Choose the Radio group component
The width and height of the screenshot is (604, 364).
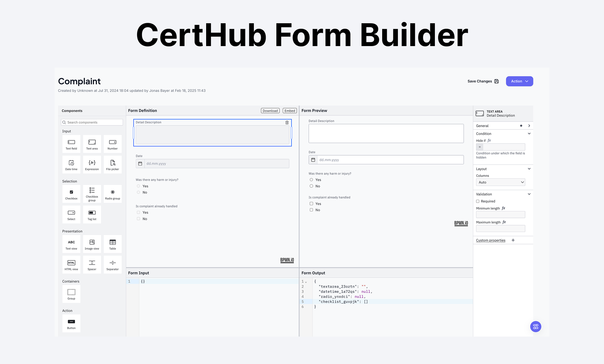pos(113,194)
